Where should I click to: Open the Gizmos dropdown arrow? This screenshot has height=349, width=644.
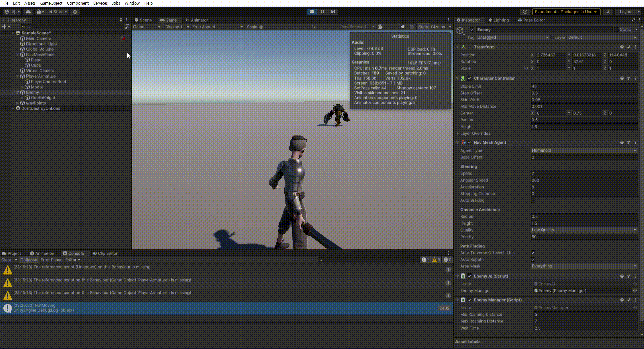click(x=450, y=27)
